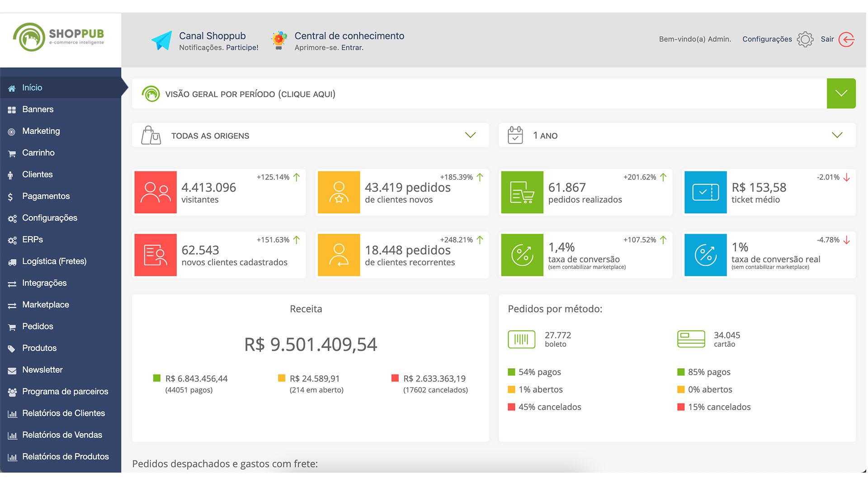Click the boleto barcode icon
868x488 pixels.
click(x=521, y=339)
